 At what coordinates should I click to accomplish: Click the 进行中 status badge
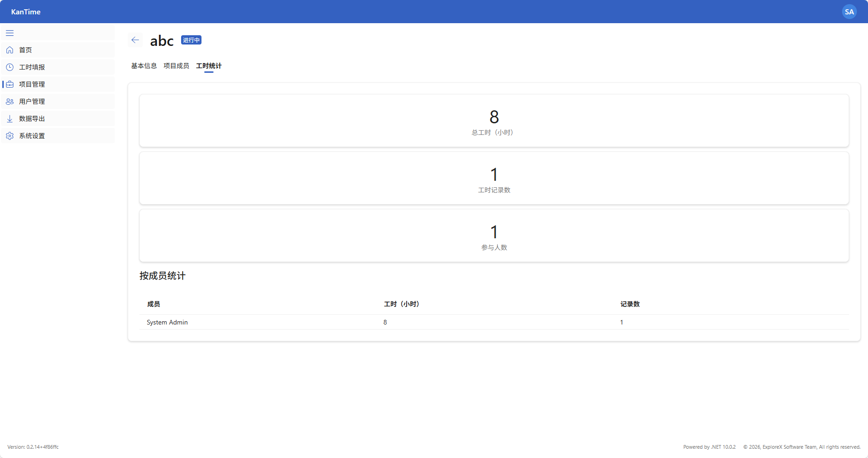click(x=191, y=40)
